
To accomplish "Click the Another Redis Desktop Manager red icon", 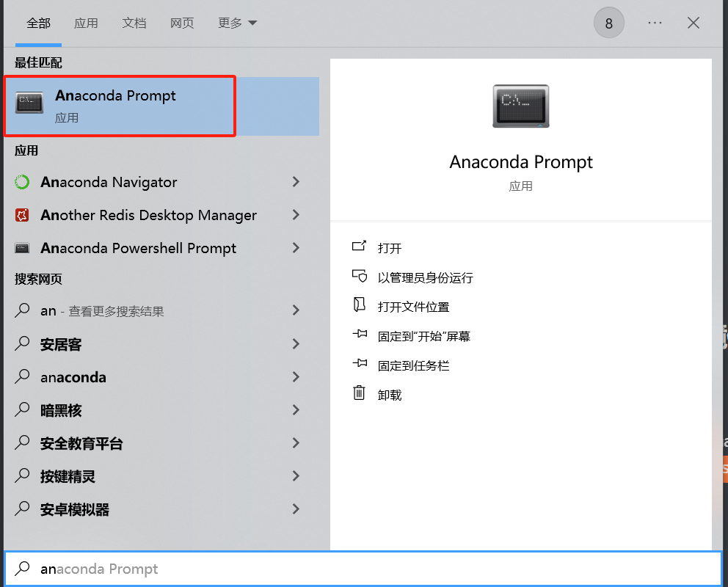I will (x=22, y=215).
